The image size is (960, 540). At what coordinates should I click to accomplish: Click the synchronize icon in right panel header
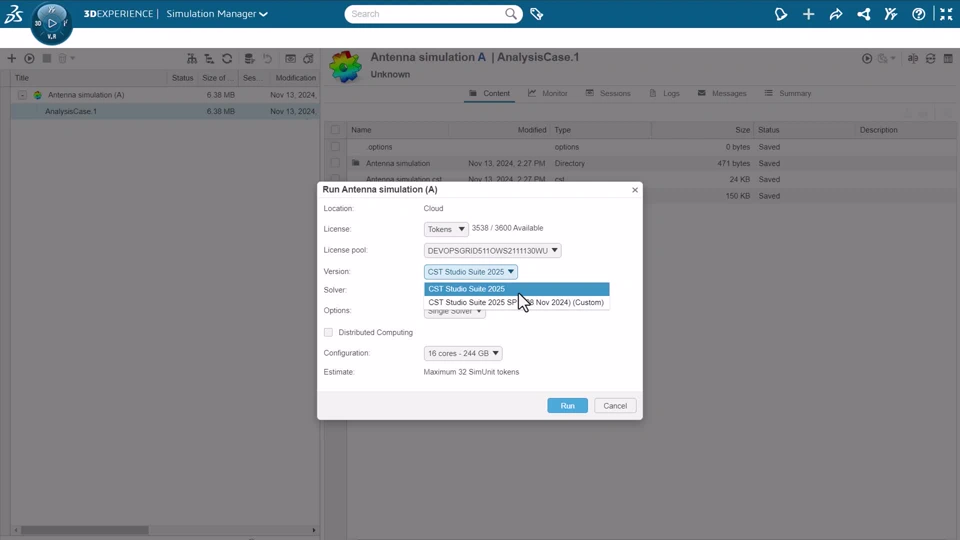point(931,59)
